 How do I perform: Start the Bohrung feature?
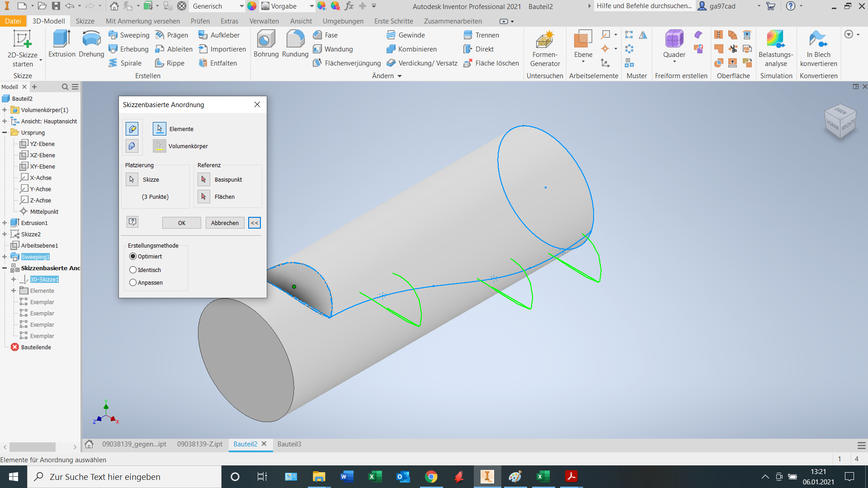266,43
